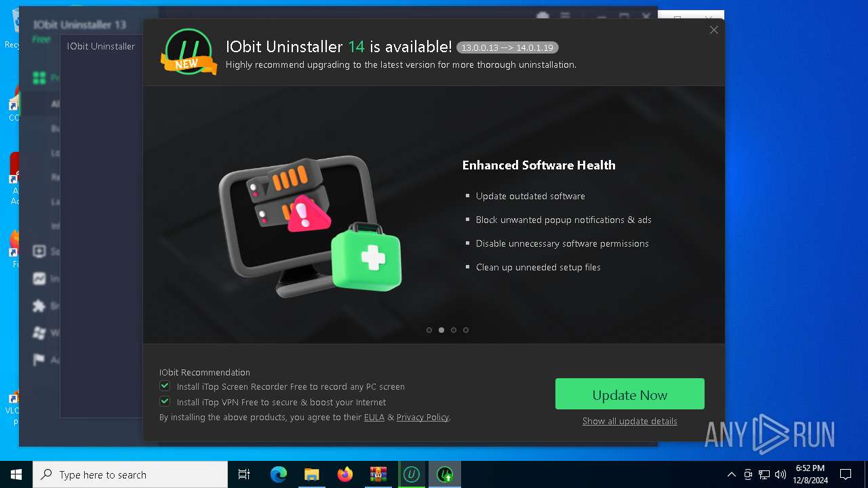The height and width of the screenshot is (488, 868).
Task: Open the EULA link
Action: coord(374,417)
